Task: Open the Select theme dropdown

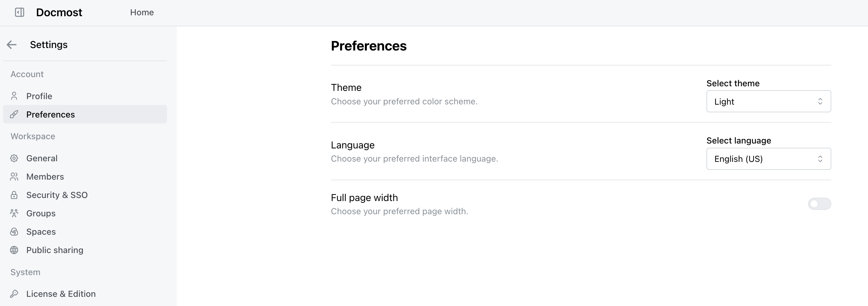Action: [x=768, y=101]
